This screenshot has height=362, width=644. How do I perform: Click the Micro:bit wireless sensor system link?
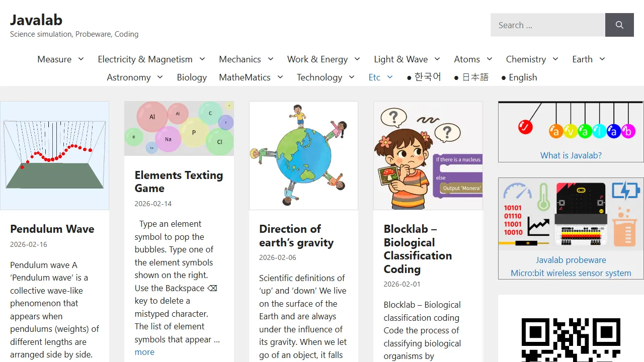coord(570,273)
